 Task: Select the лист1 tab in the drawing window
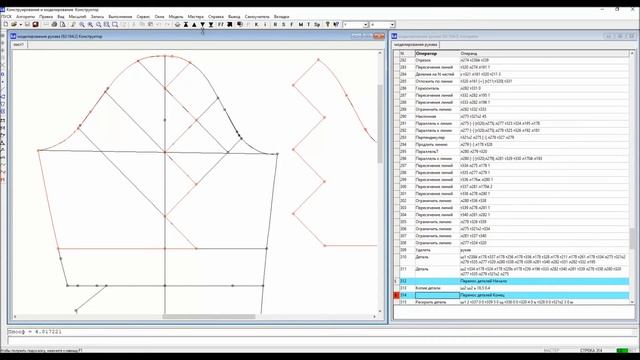pos(18,44)
